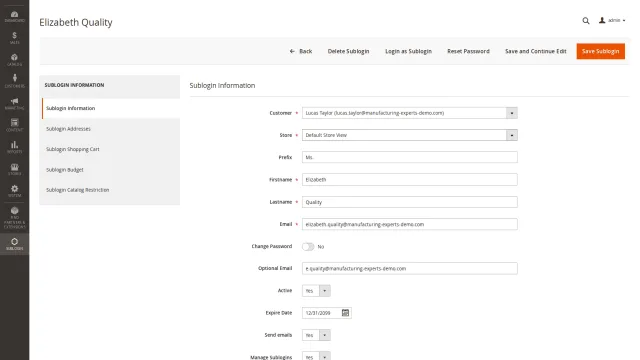Open the Dashboard sidebar icon
Image resolution: width=640 pixels, height=360 pixels.
point(14,16)
